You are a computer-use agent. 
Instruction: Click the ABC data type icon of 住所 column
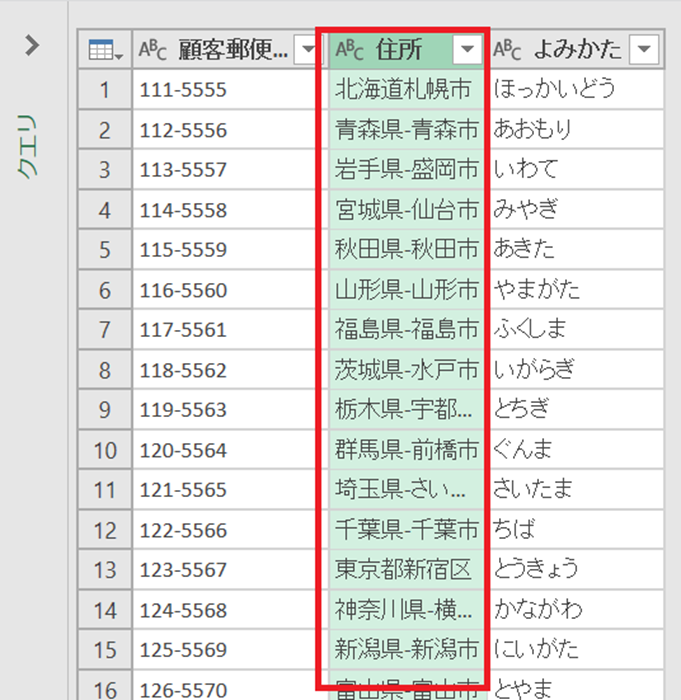[x=350, y=50]
